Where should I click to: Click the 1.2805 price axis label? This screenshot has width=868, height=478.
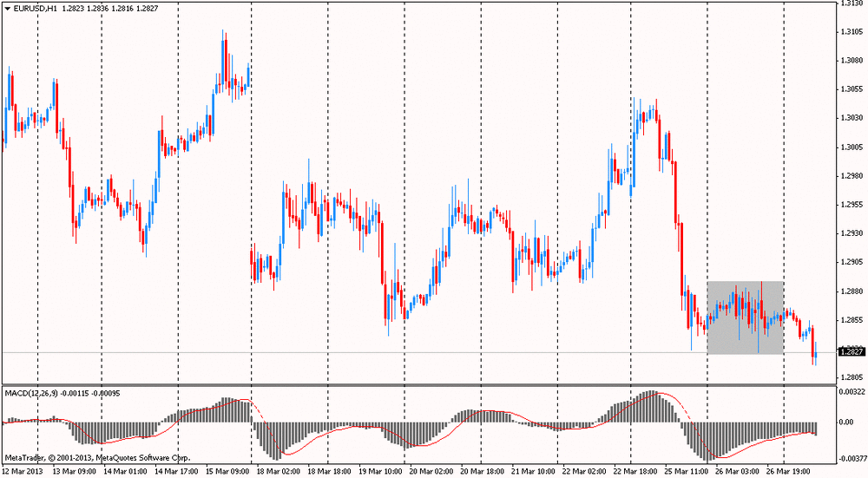click(x=852, y=378)
